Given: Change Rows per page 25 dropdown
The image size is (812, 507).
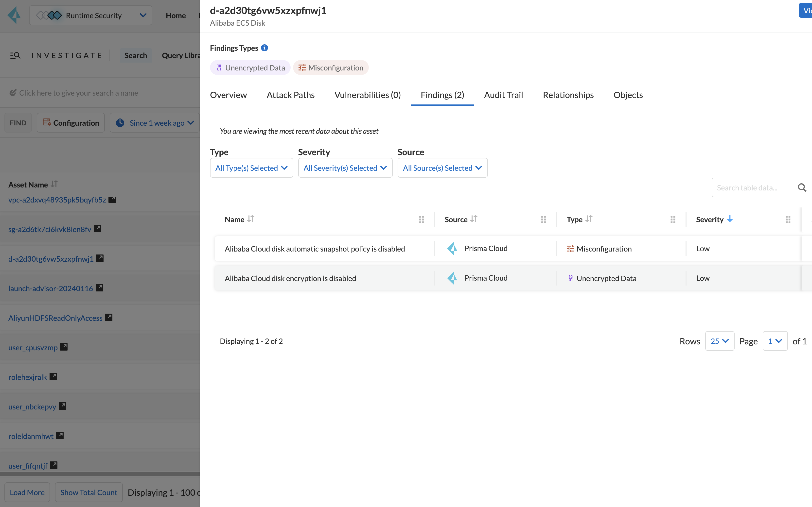Looking at the screenshot, I should (x=719, y=341).
